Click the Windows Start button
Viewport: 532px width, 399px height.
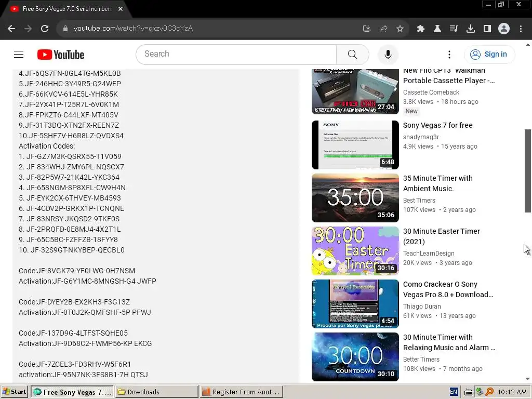[x=14, y=392]
